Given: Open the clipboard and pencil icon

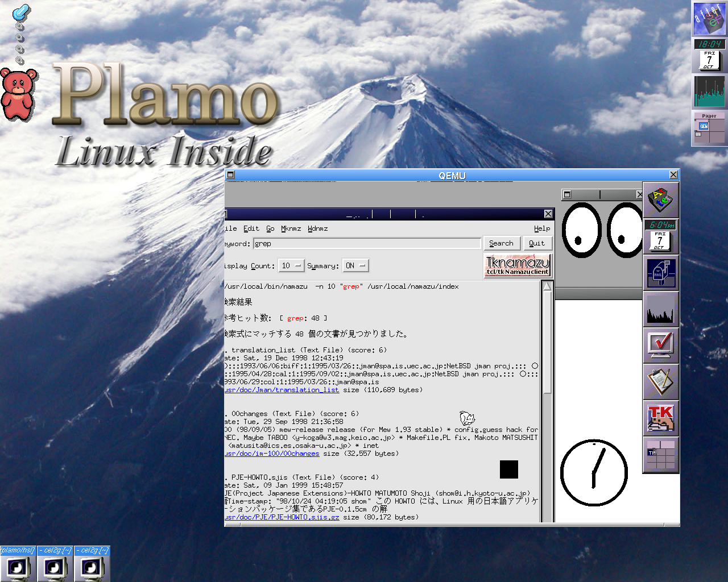Looking at the screenshot, I should (x=661, y=381).
